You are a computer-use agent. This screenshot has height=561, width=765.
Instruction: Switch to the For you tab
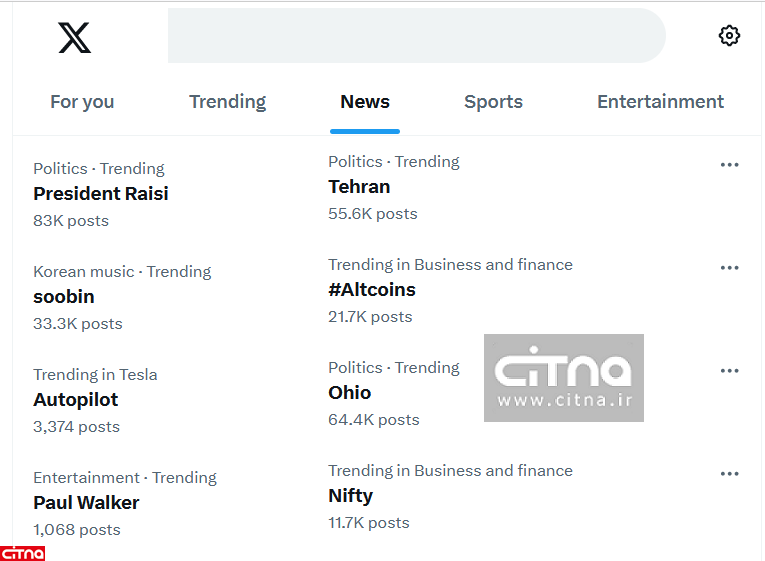click(x=82, y=102)
